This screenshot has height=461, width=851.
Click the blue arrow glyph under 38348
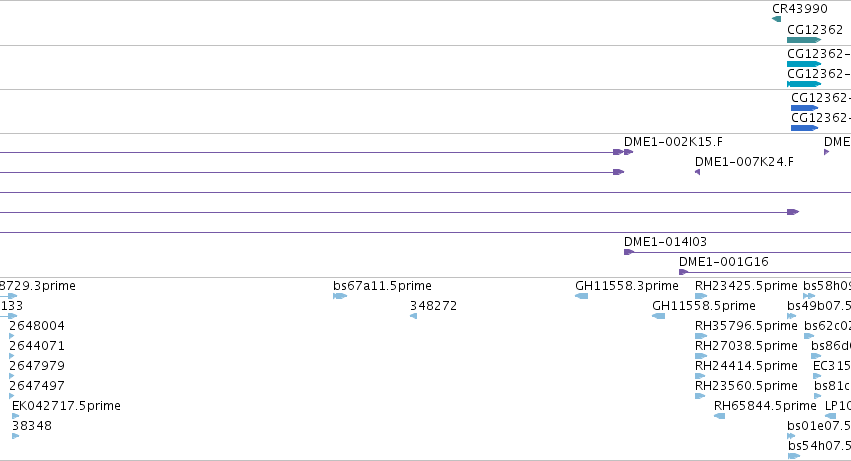(15, 436)
